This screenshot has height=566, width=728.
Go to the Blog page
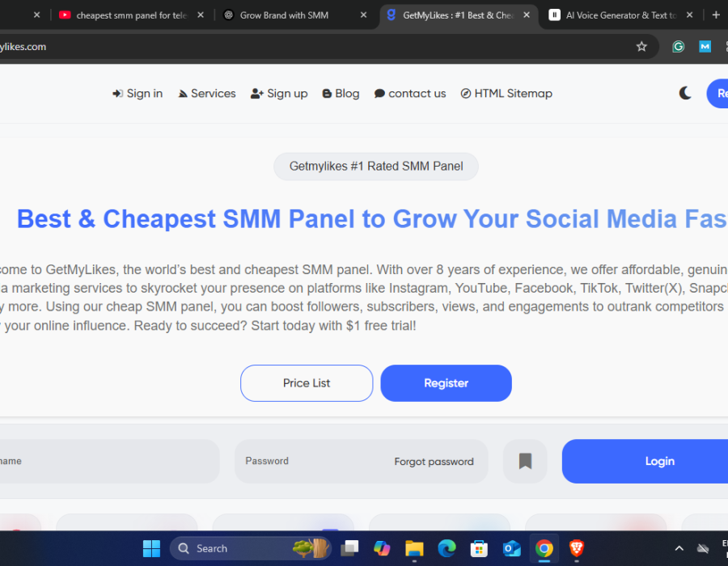click(341, 94)
